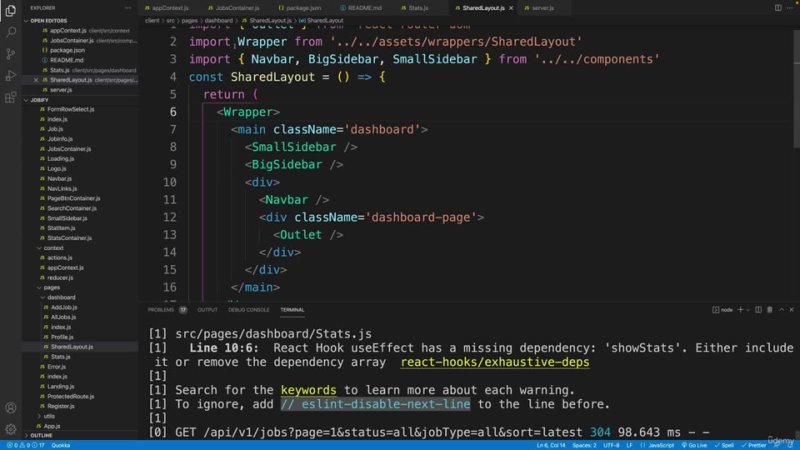Open ProtectedRoute.js in file tree
Image resolution: width=800 pixels, height=450 pixels.
tap(70, 396)
